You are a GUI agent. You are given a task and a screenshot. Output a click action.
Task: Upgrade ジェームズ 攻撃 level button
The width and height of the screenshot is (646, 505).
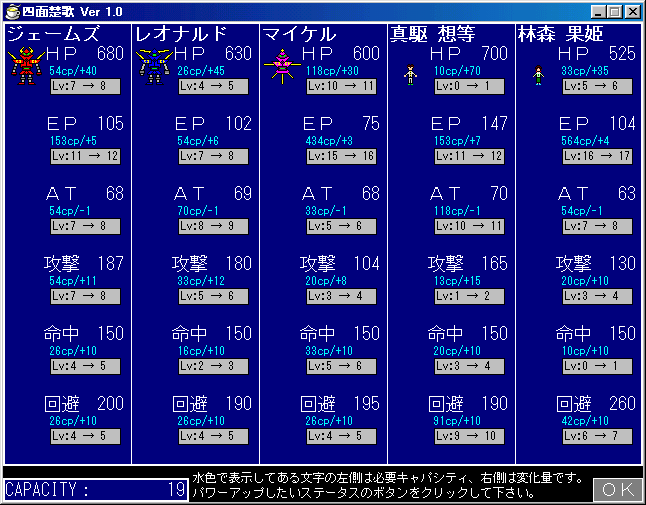(85, 297)
